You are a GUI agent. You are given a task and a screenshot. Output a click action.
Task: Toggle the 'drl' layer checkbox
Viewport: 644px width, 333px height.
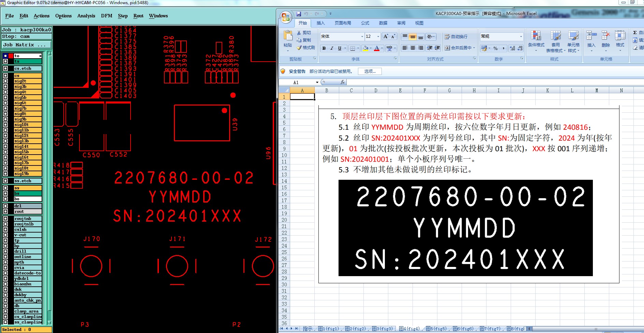[5, 206]
